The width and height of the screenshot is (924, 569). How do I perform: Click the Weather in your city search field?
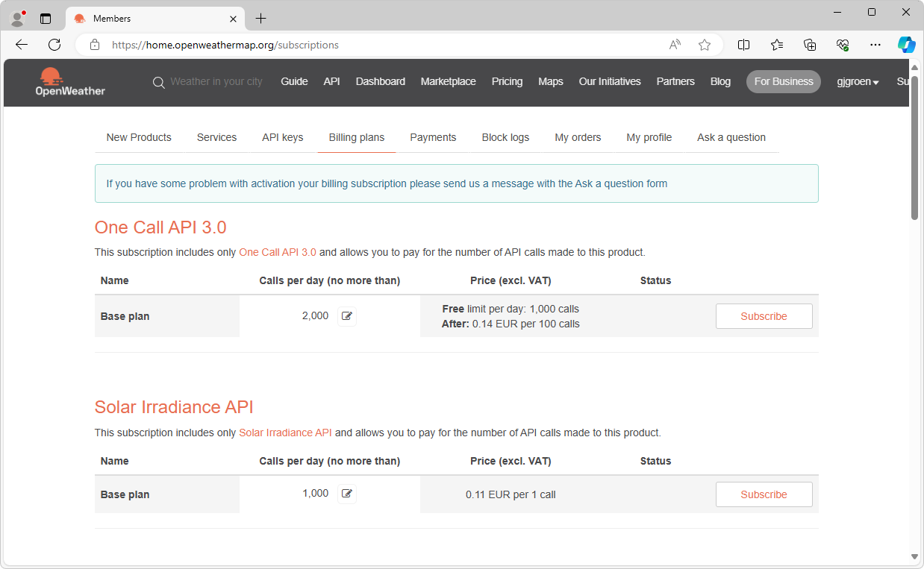coord(216,82)
